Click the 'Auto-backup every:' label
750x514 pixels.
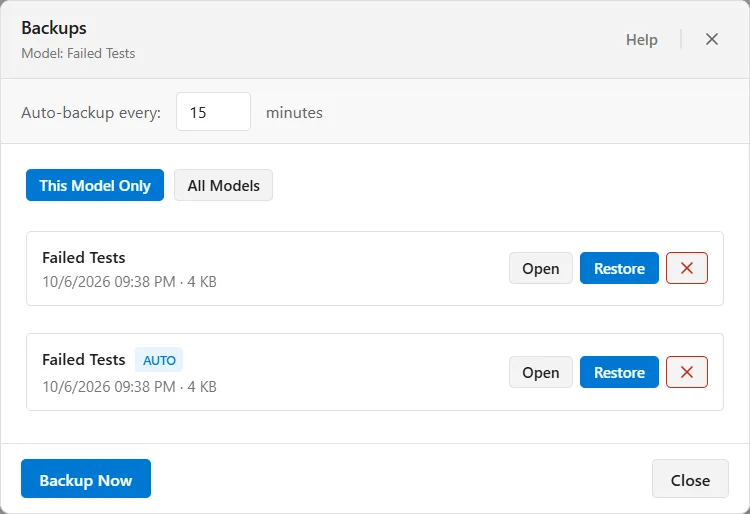[91, 113]
